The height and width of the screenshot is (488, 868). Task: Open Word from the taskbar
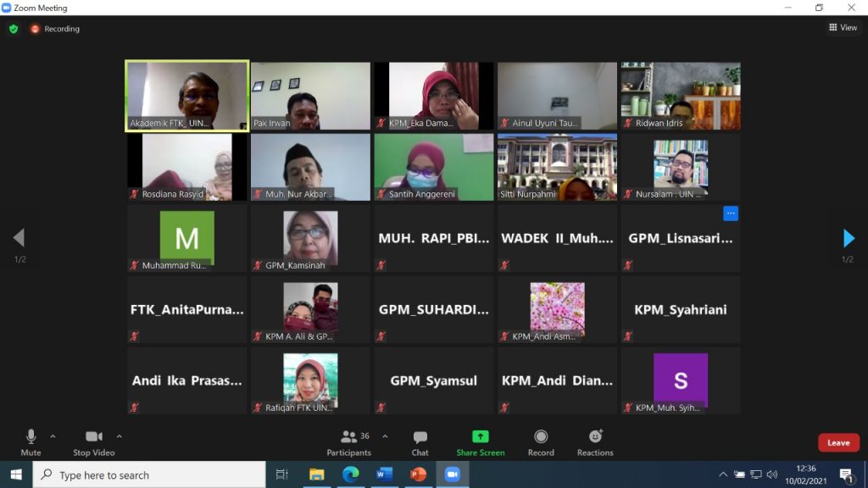[x=385, y=474]
